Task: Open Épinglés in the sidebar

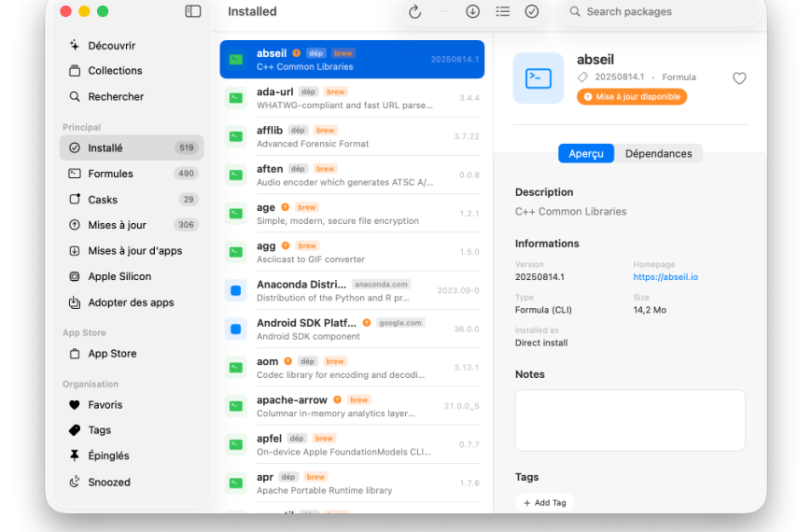Action: coord(132,455)
